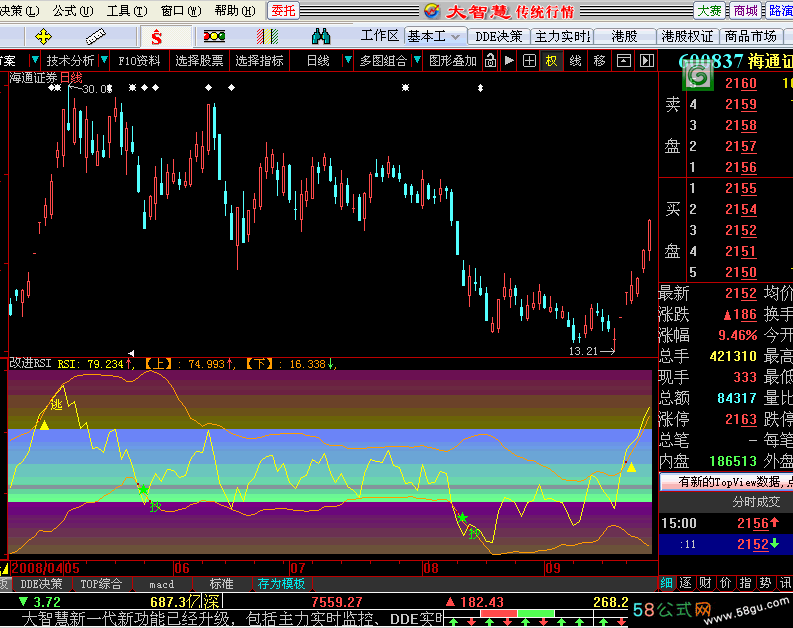Click the crosshair grid icon
Screen dimensions: 793x628
pos(529,61)
